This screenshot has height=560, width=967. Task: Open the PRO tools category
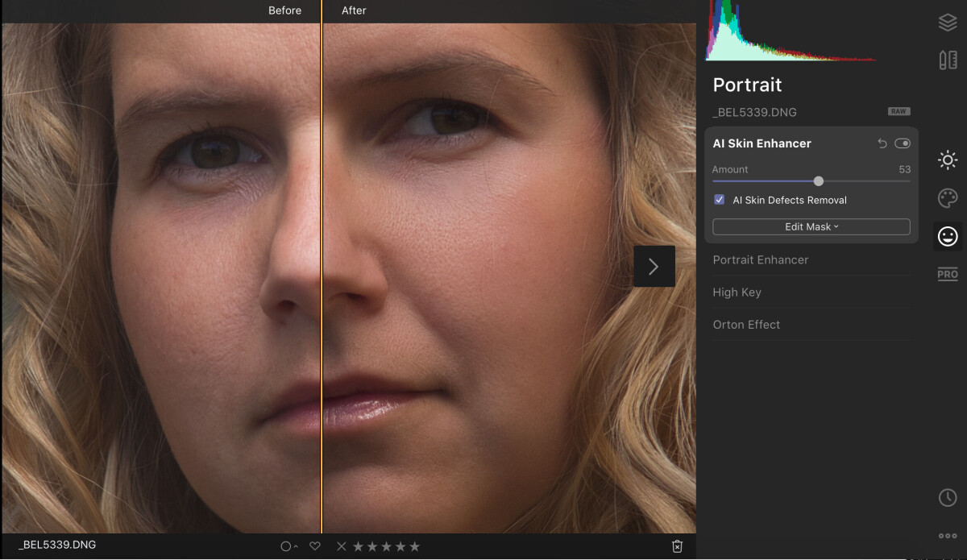click(x=948, y=274)
